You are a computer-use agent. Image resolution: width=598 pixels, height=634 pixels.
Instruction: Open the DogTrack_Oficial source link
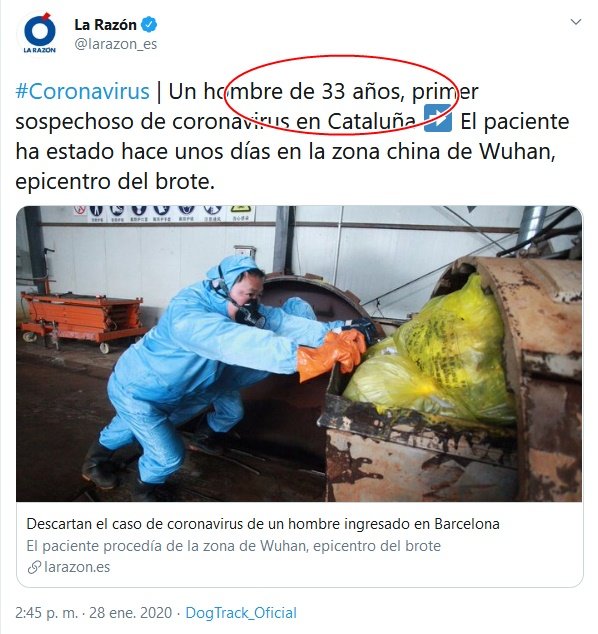241,613
